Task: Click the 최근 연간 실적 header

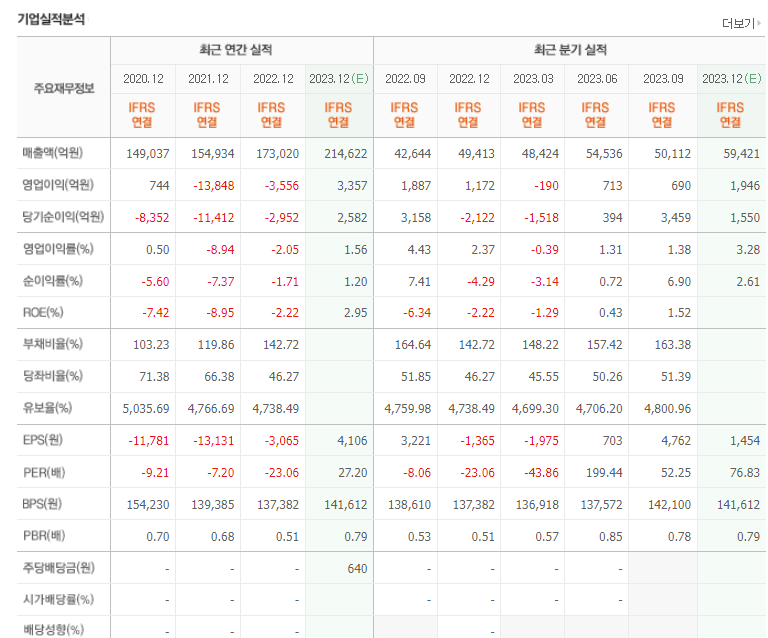Action: [236, 49]
